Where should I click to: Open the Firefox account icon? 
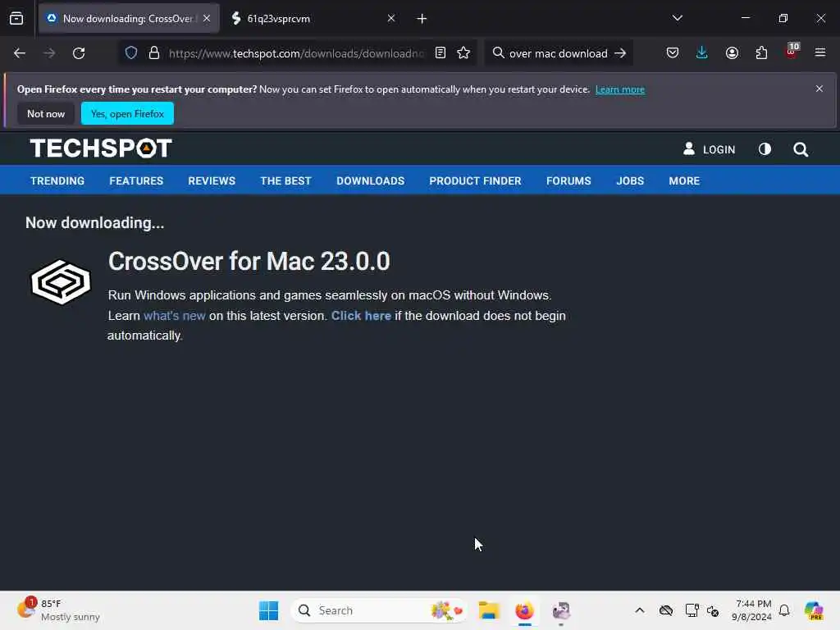pos(732,53)
